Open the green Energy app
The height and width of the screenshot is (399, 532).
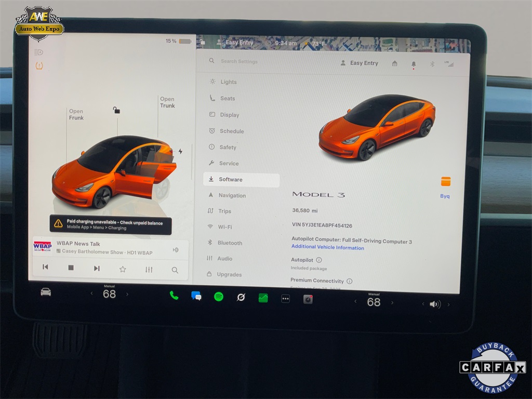coord(263,298)
